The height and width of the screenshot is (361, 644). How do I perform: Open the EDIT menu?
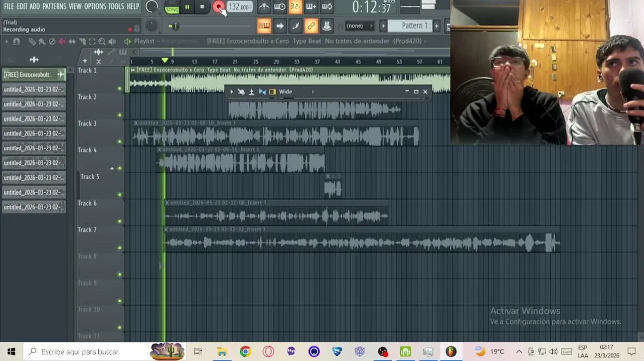22,7
